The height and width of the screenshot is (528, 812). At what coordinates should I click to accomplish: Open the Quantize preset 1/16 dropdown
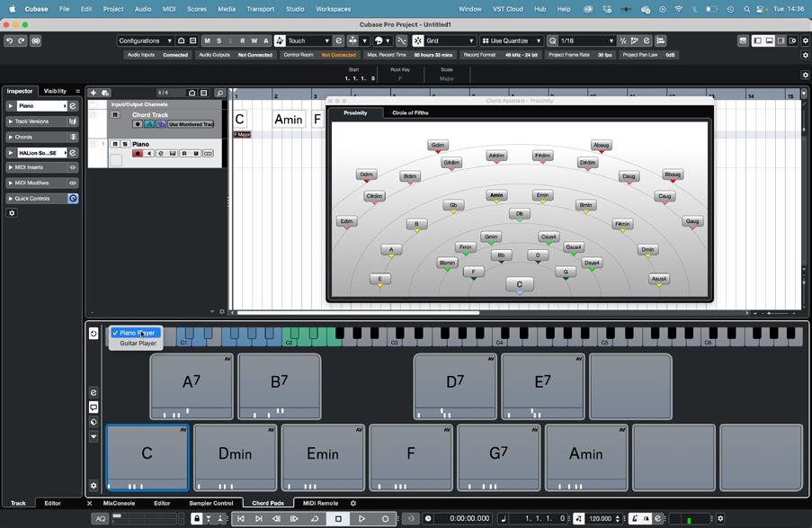pyautogui.click(x=588, y=40)
